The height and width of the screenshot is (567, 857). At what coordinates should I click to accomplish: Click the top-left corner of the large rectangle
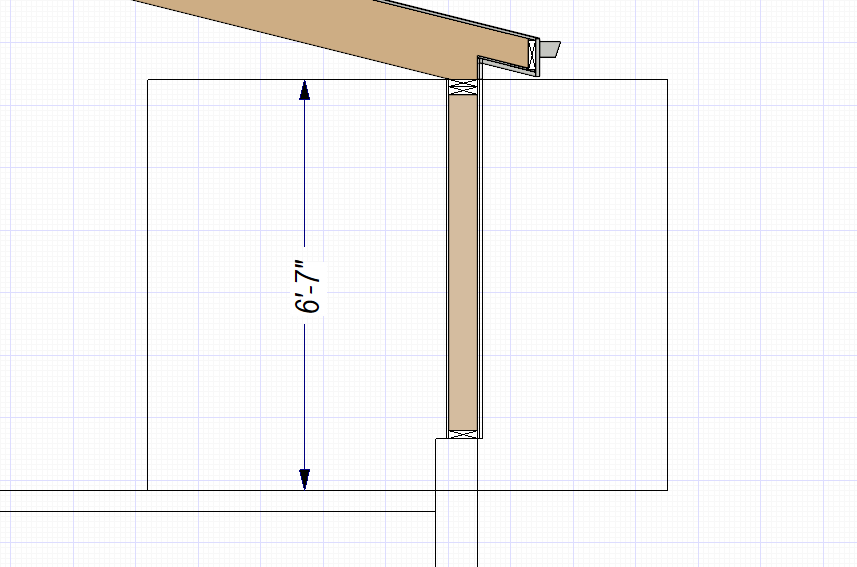pos(148,79)
